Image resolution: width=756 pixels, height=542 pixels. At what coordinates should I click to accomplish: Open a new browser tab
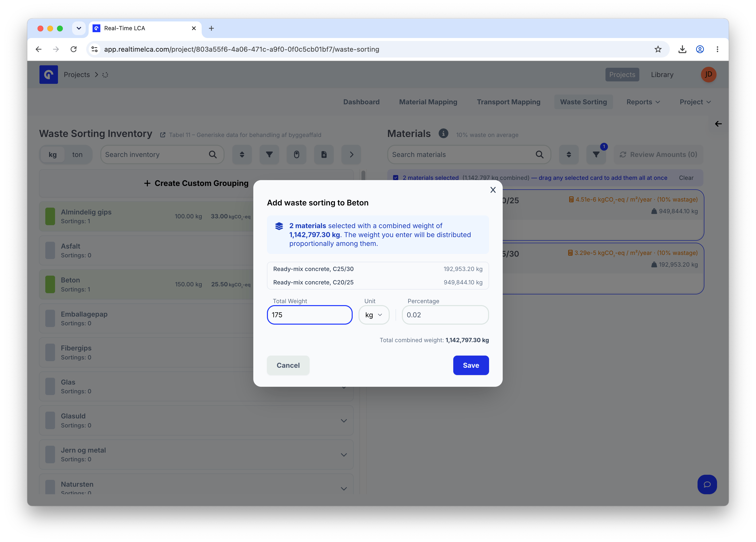click(211, 28)
